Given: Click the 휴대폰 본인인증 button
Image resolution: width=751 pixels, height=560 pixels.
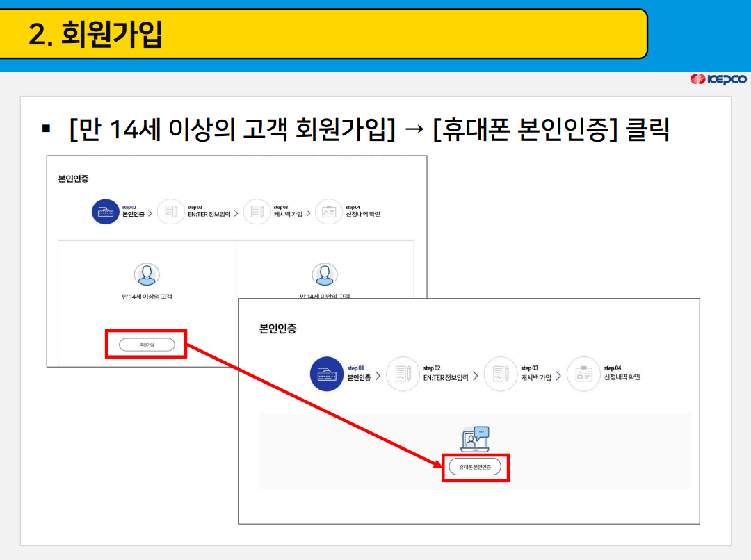Looking at the screenshot, I should (475, 467).
